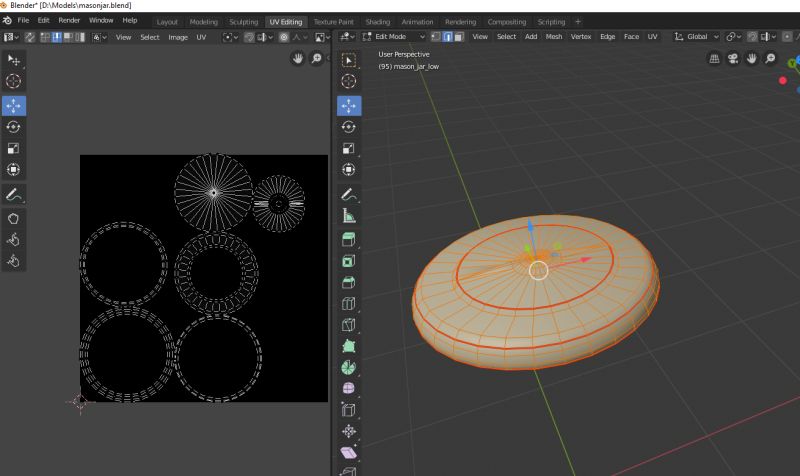Select the Knife tool
800x476 pixels.
point(349,325)
